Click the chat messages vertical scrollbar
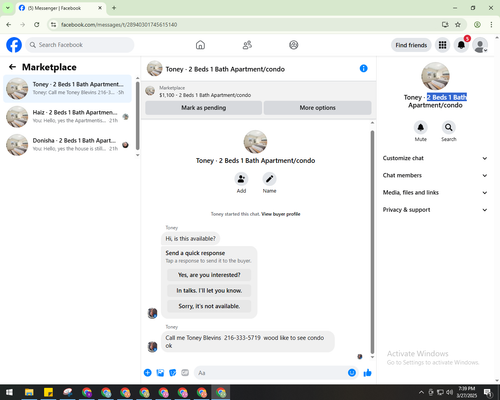 point(372,242)
